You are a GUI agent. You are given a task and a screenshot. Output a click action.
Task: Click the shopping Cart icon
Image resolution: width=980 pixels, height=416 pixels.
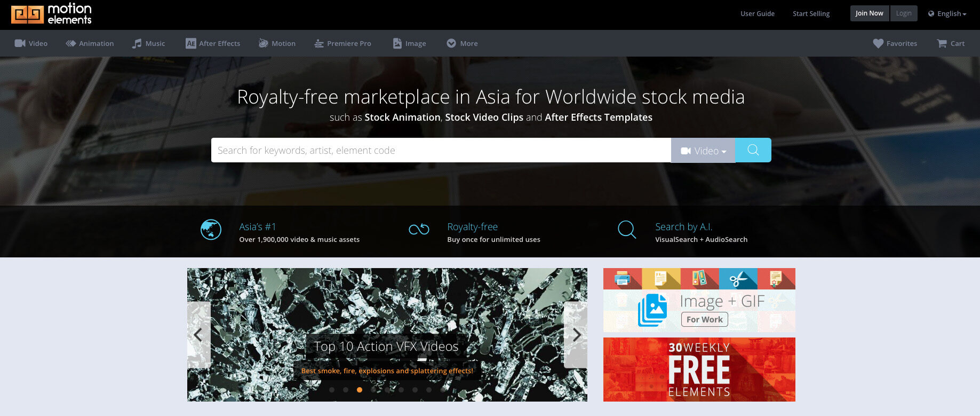point(942,43)
